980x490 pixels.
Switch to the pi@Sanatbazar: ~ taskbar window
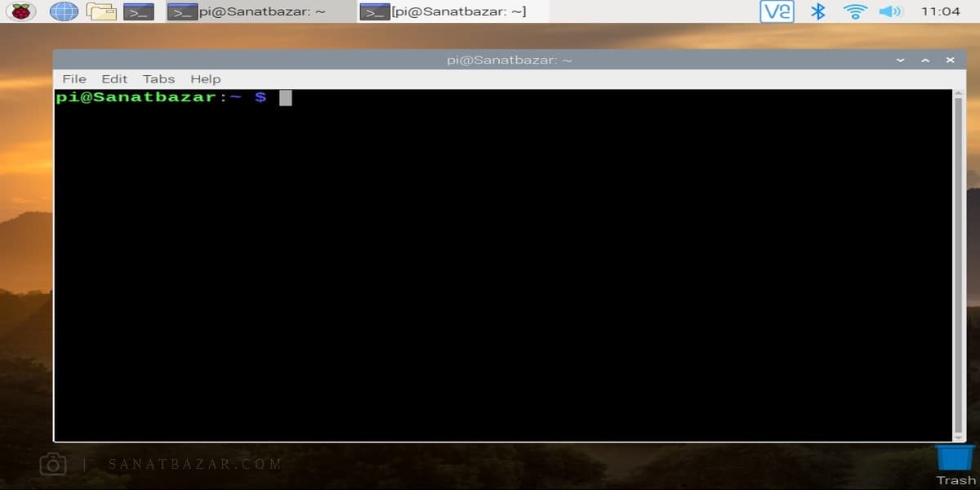point(261,11)
